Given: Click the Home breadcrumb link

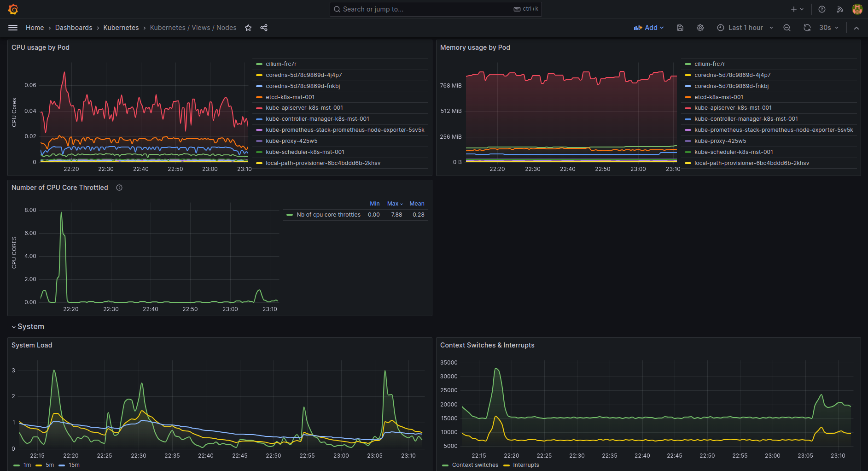Looking at the screenshot, I should tap(35, 28).
